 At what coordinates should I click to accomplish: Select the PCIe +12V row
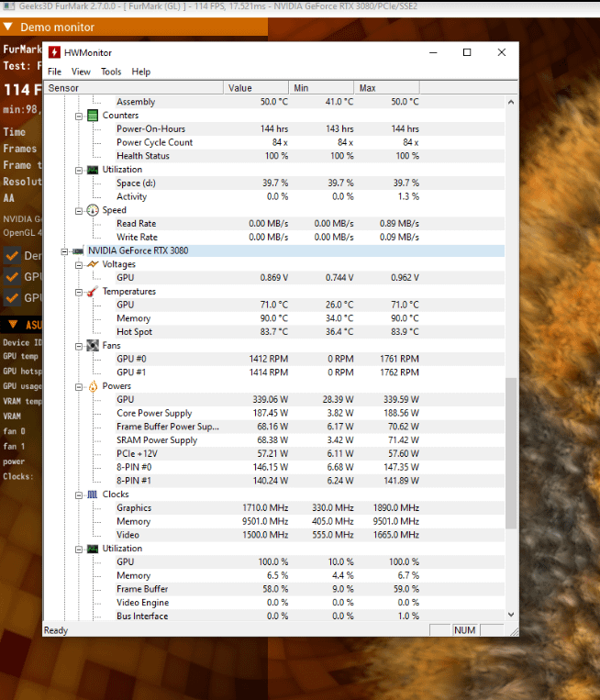point(309,453)
